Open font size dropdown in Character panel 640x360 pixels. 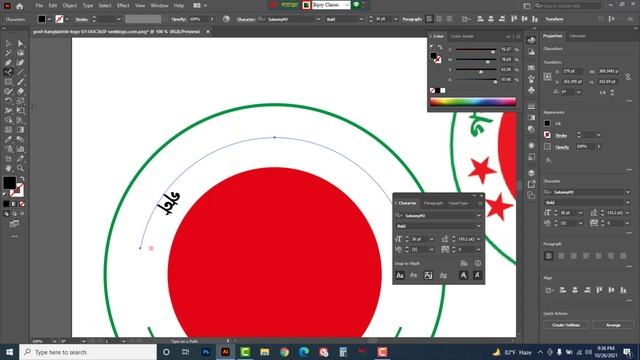pyautogui.click(x=432, y=239)
